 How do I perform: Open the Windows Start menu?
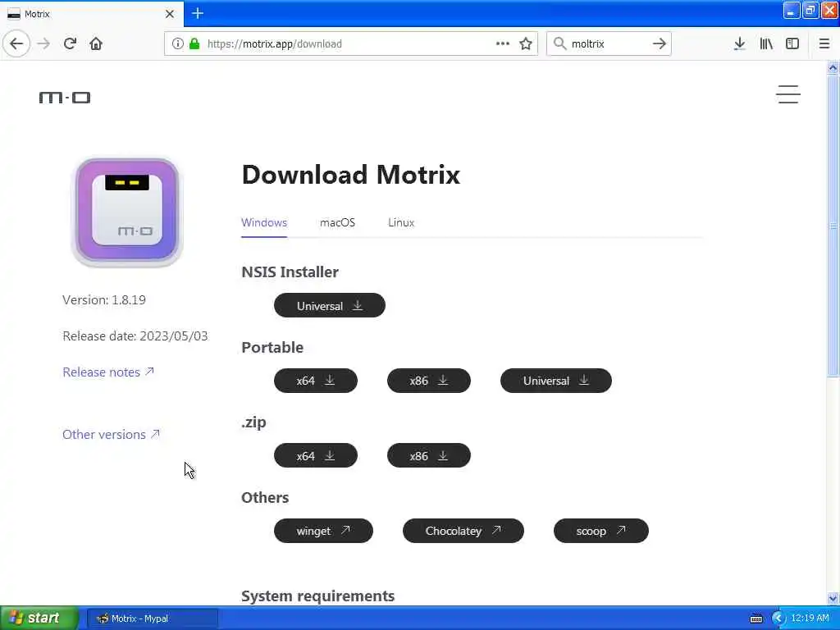(x=39, y=619)
